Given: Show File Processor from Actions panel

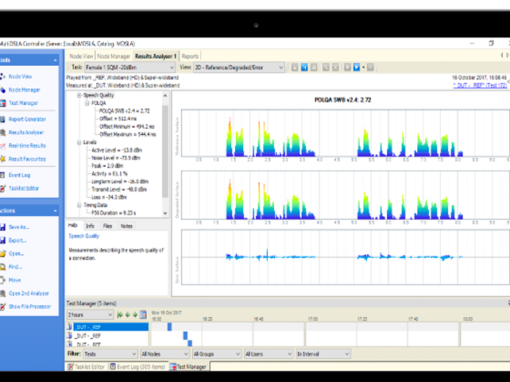Looking at the screenshot, I should pyautogui.click(x=30, y=307).
